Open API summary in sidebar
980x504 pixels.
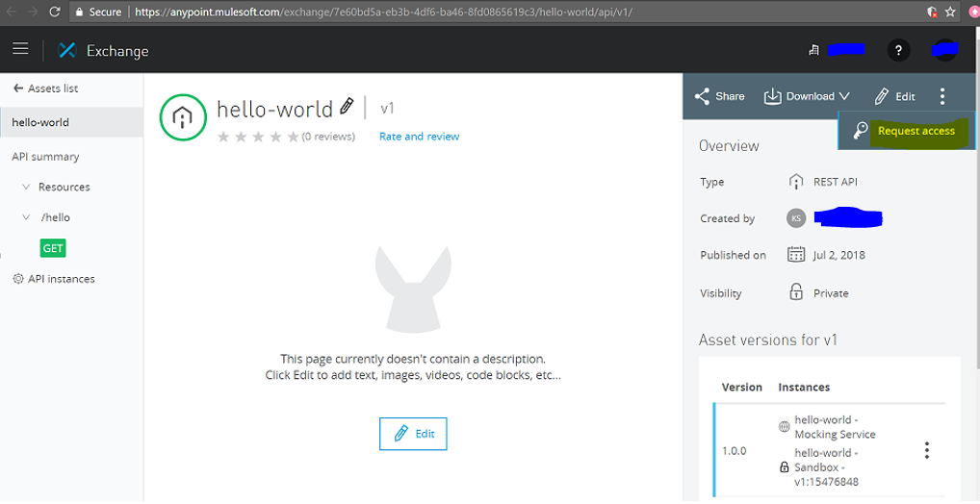(x=45, y=157)
